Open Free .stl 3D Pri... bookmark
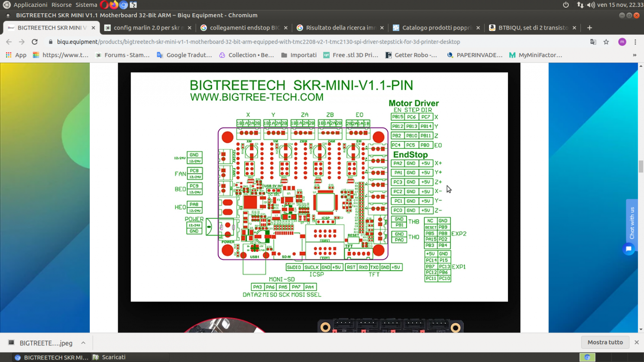 click(x=350, y=55)
